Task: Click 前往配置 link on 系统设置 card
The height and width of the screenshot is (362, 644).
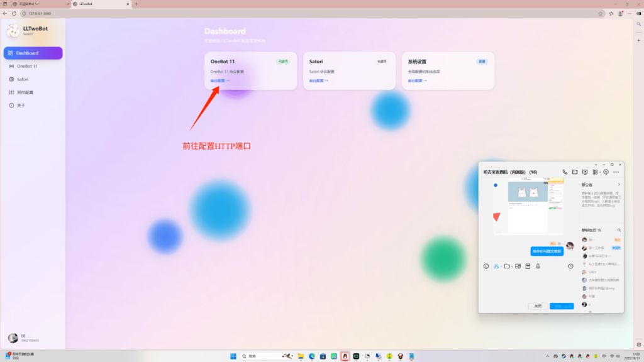Action: tap(417, 80)
